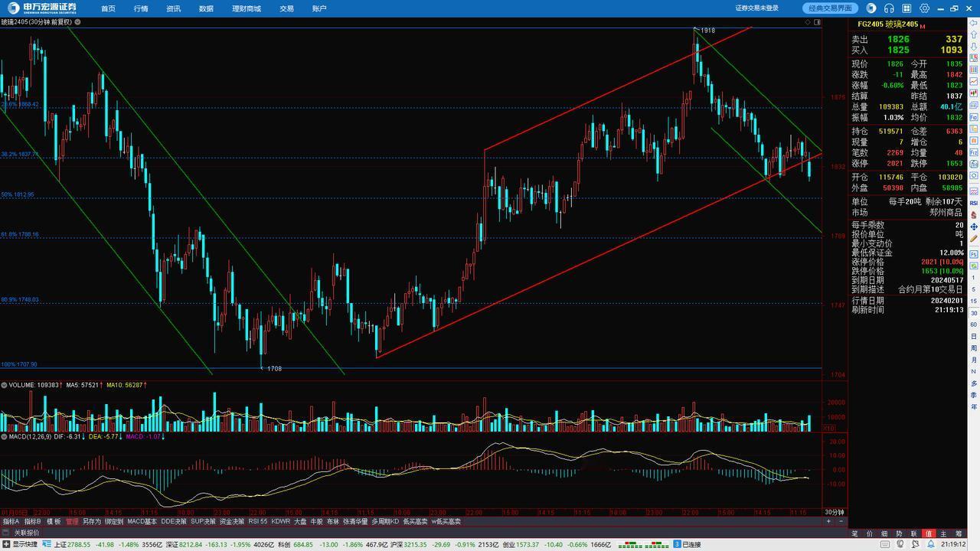
Task: Apply the KDWR indicator template
Action: pyautogui.click(x=281, y=521)
